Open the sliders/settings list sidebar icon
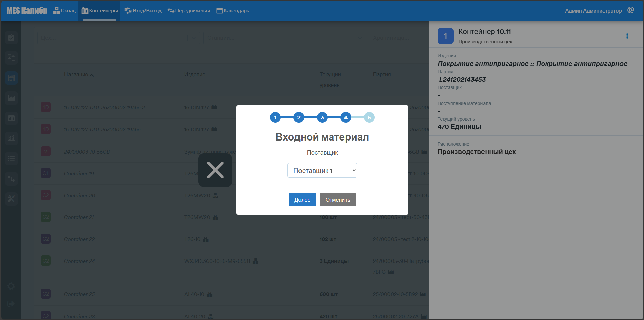 (11, 58)
